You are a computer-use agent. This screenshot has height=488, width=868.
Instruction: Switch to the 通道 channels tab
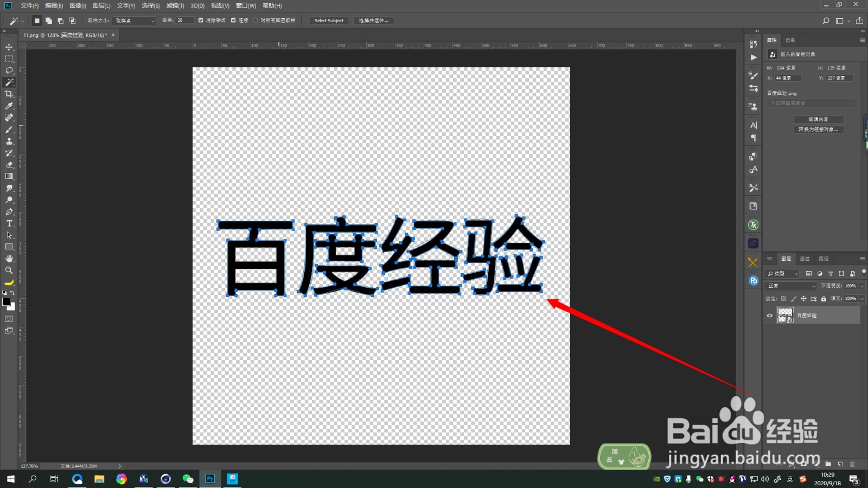coord(805,259)
